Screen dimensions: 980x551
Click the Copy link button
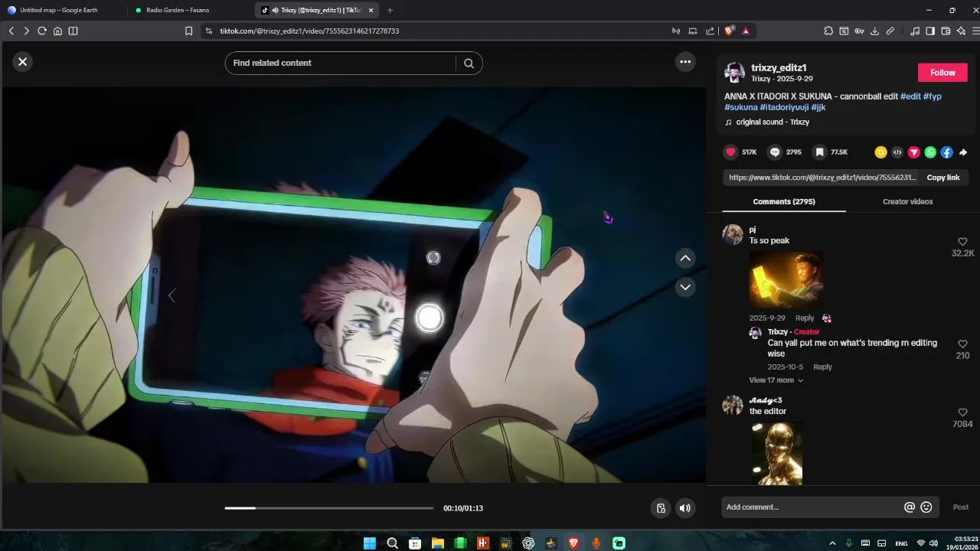coord(943,178)
